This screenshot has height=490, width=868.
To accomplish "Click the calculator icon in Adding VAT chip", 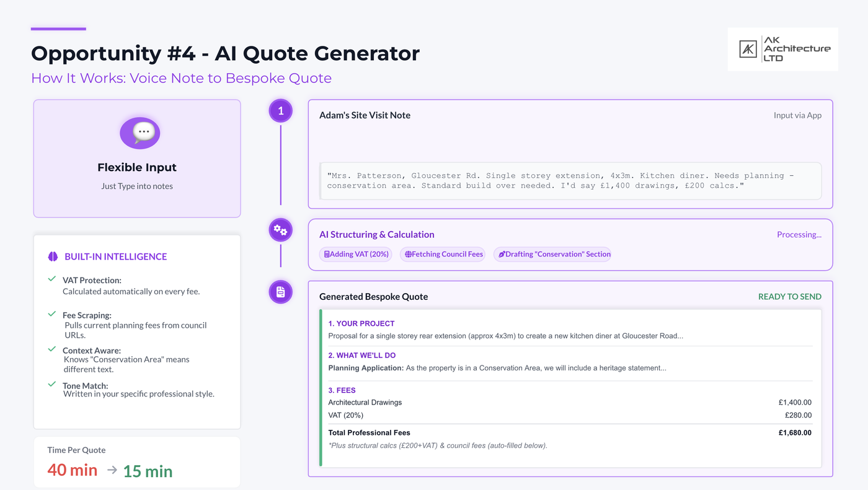I will pyautogui.click(x=327, y=254).
